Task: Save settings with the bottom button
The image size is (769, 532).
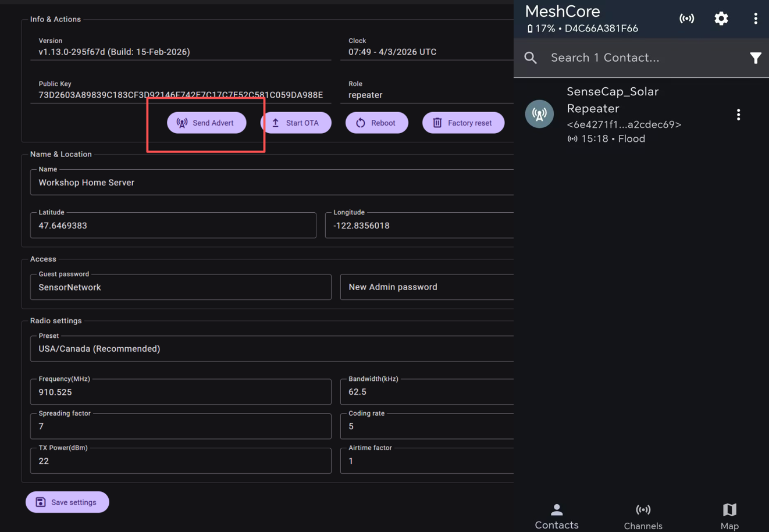Action: [67, 502]
